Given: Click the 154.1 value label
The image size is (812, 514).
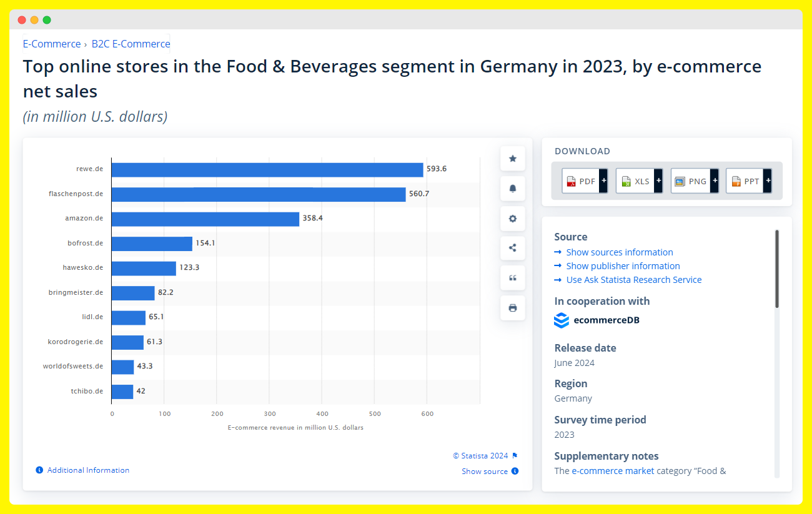Looking at the screenshot, I should coord(205,244).
